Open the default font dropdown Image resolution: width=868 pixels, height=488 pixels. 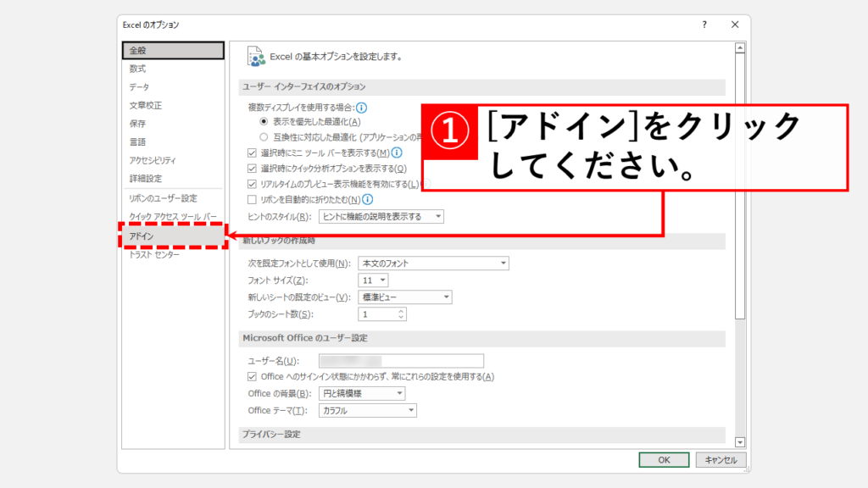coord(432,263)
